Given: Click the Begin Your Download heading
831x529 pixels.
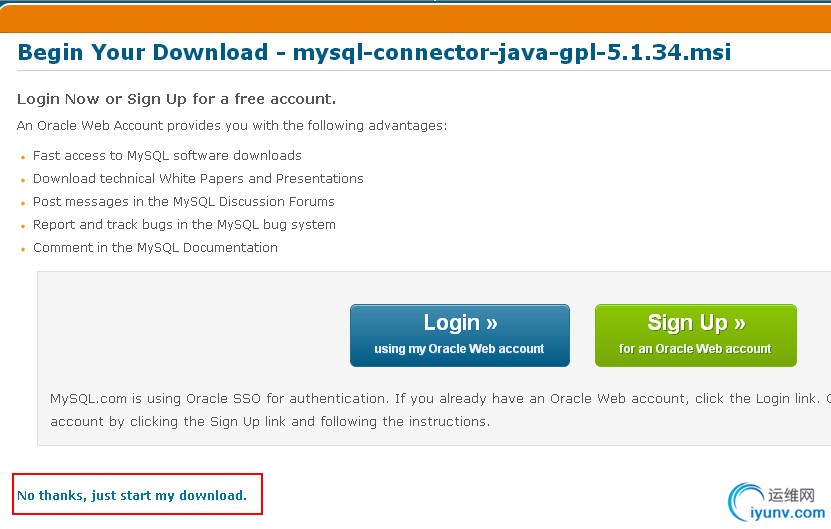Looking at the screenshot, I should pos(374,52).
